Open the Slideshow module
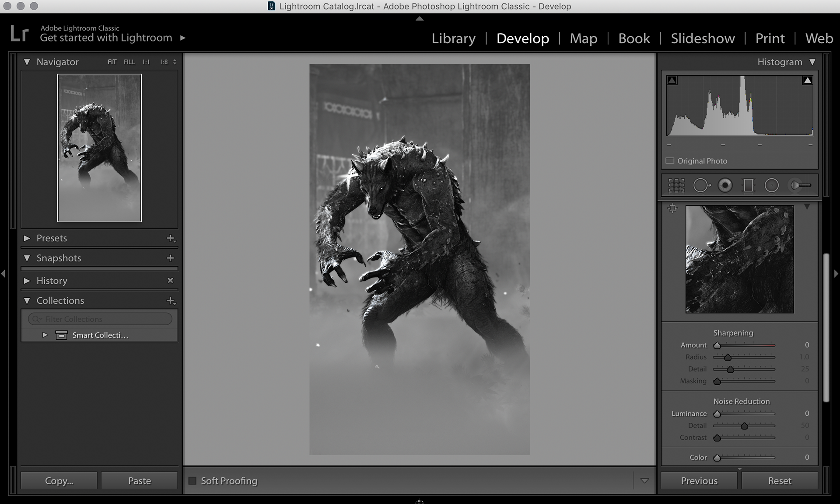The width and height of the screenshot is (840, 504). tap(703, 38)
